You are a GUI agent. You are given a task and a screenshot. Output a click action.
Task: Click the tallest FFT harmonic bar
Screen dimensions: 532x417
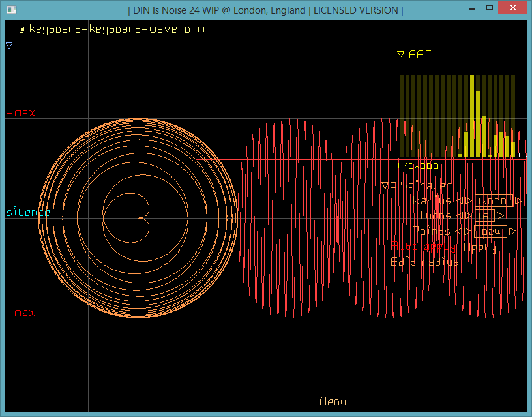pyautogui.click(x=471, y=116)
